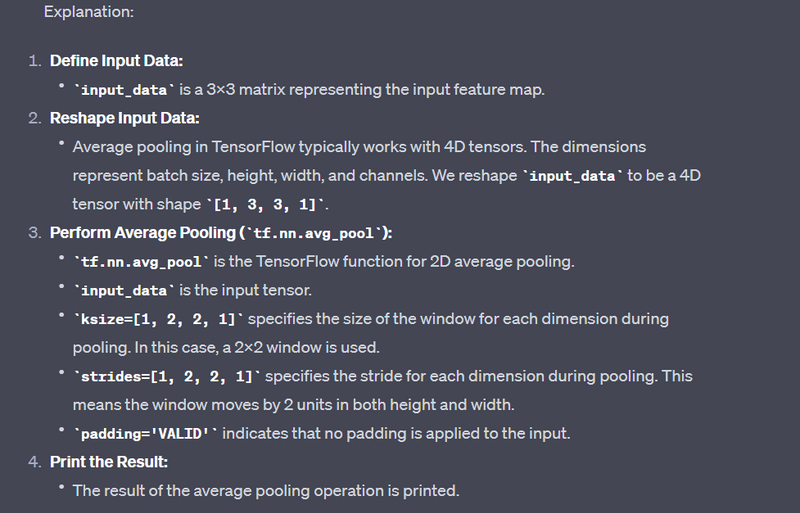Click 'TensorFlow function for 2D average pooling' text
800x513 pixels.
point(415,261)
